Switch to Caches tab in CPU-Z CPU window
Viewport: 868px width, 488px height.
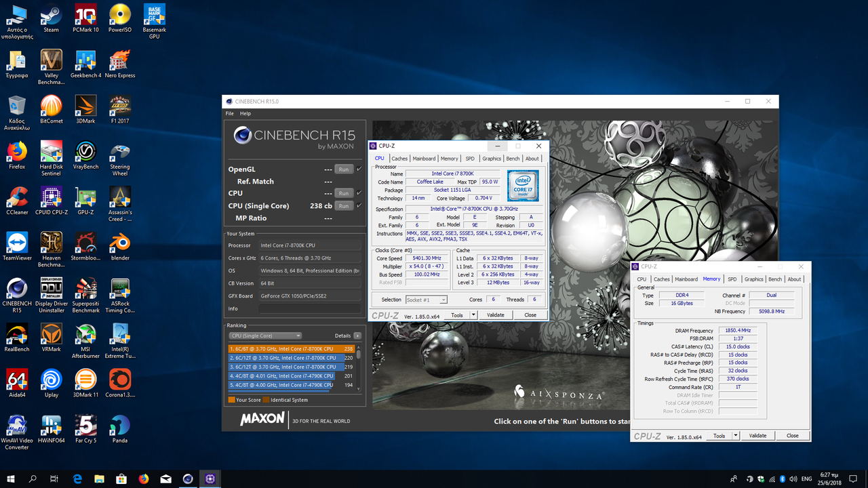click(x=399, y=159)
